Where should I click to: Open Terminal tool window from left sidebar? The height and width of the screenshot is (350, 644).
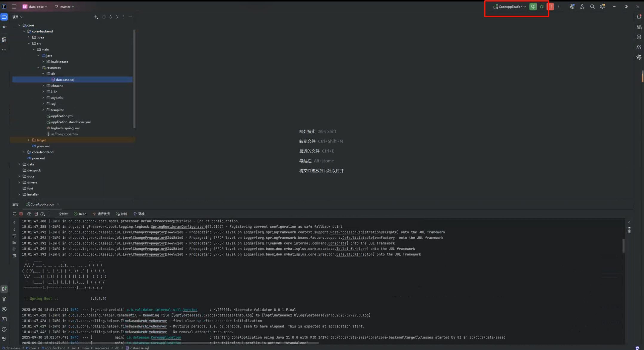(4, 319)
